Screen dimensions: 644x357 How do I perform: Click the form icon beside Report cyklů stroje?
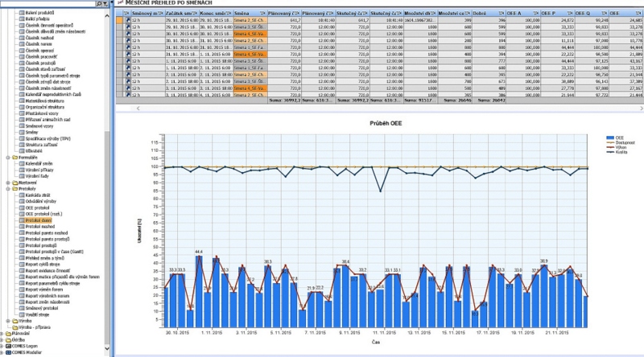[22, 265]
